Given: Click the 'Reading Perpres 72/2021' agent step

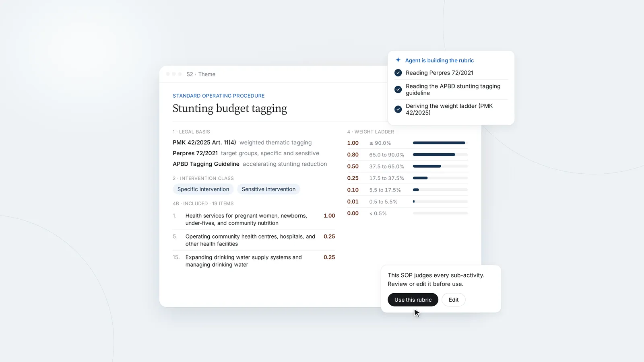Looking at the screenshot, I should [440, 73].
